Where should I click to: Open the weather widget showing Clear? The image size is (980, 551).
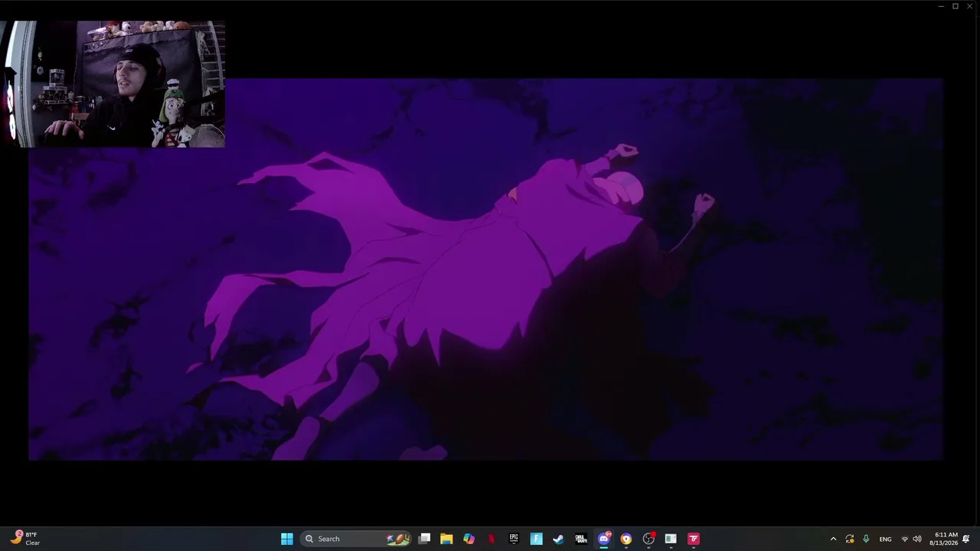24,539
